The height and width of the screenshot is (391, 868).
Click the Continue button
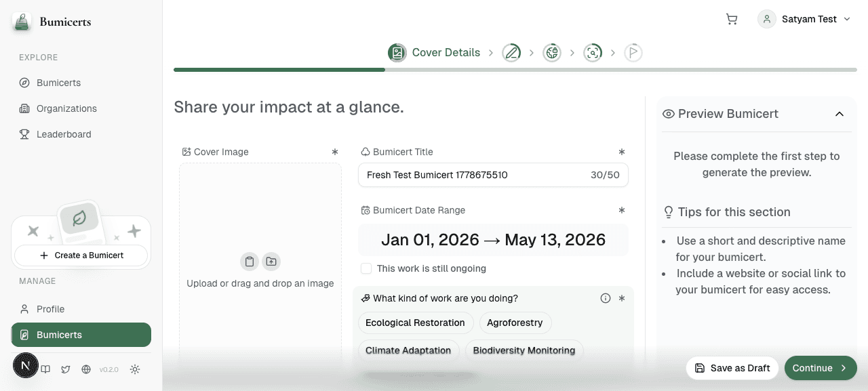coord(821,368)
